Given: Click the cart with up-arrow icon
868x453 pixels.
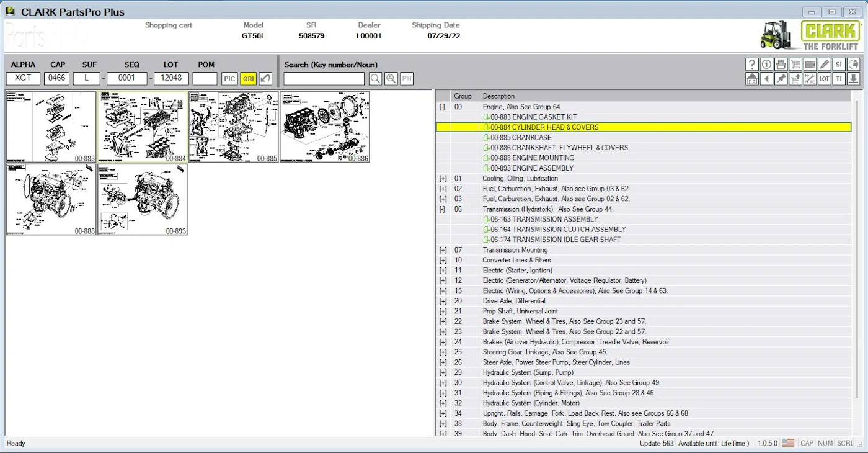Looking at the screenshot, I should tap(795, 79).
